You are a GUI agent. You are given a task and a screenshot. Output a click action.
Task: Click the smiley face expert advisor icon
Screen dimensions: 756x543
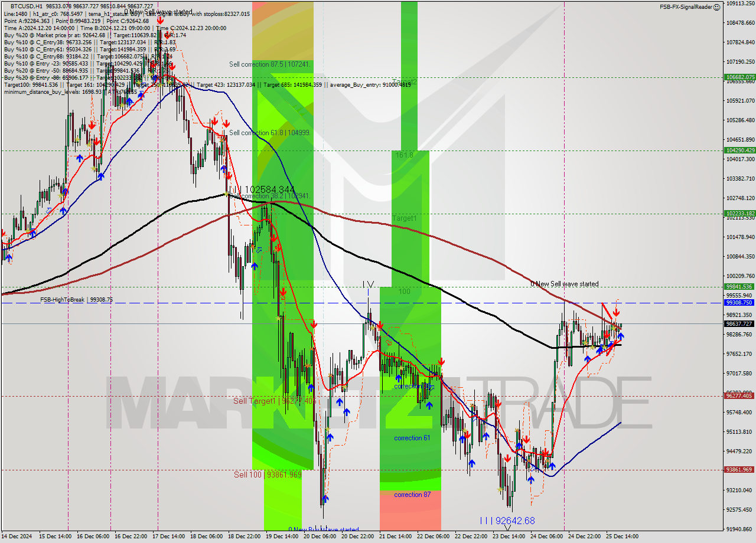716,7
